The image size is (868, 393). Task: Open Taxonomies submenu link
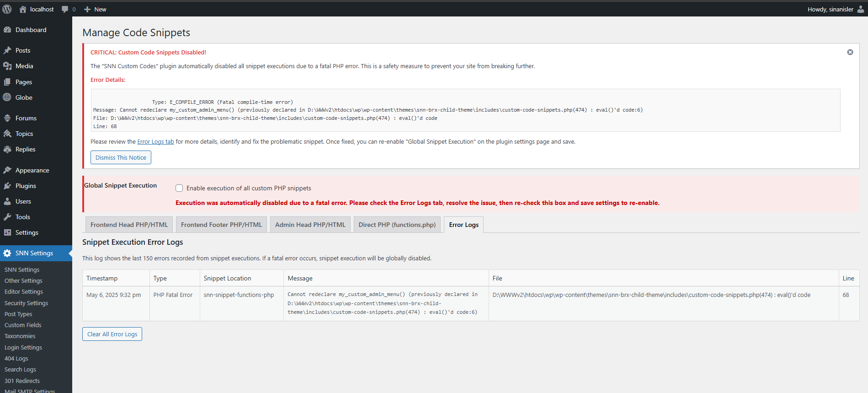coord(20,336)
